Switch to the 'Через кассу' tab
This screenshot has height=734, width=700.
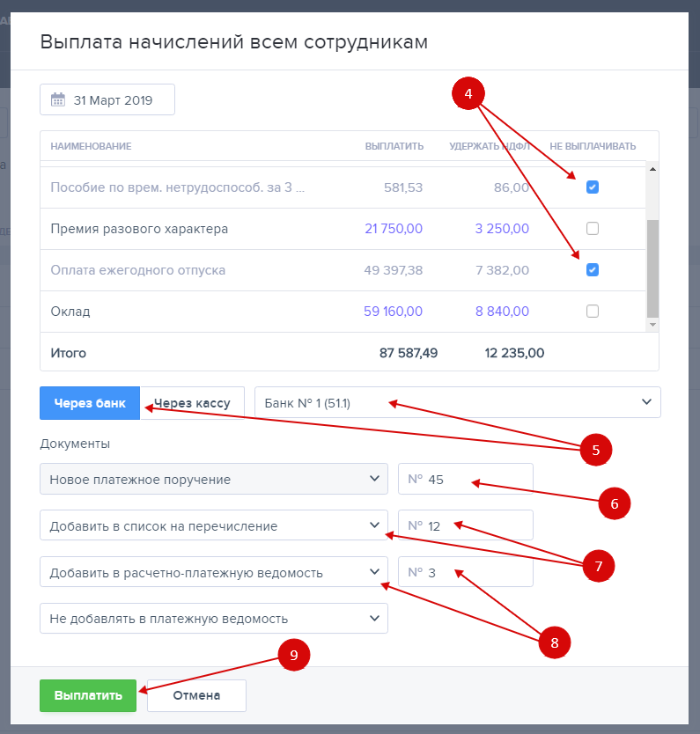click(192, 403)
